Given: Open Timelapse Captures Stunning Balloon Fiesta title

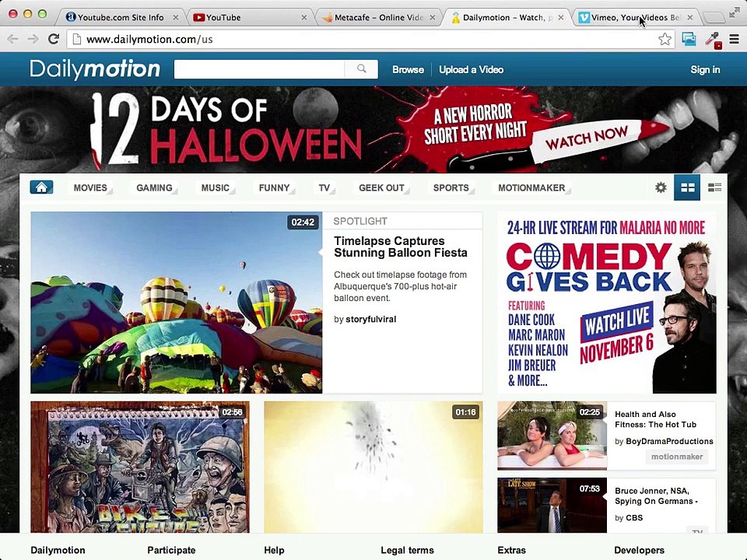Looking at the screenshot, I should pos(401,247).
